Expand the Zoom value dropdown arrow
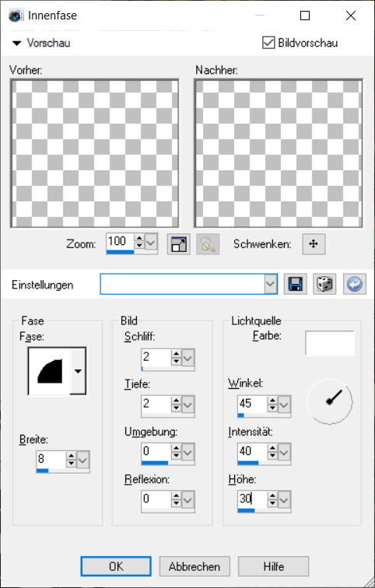This screenshot has height=588, width=375. point(151,242)
